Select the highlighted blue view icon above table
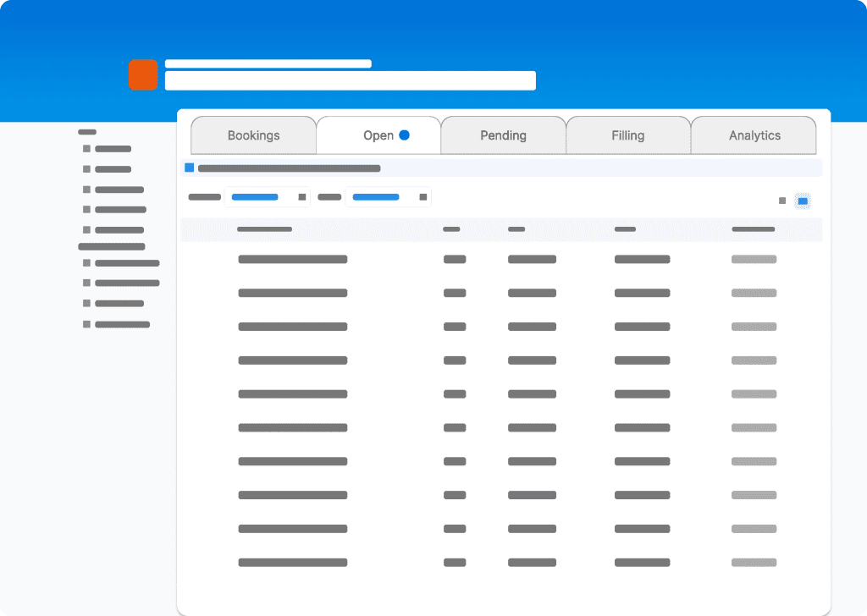 [803, 201]
